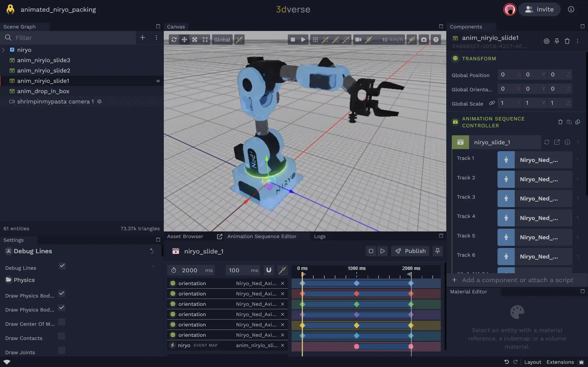Delete the anim_niryio_slide1 entity

(567, 41)
